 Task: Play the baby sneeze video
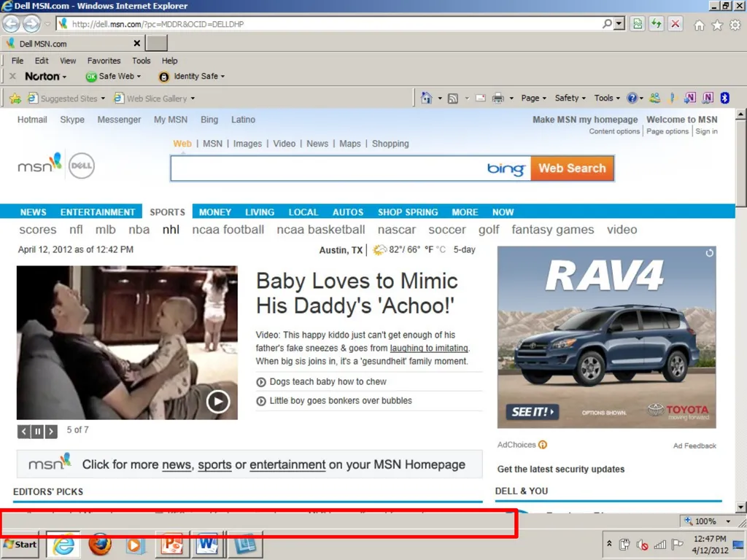[217, 402]
